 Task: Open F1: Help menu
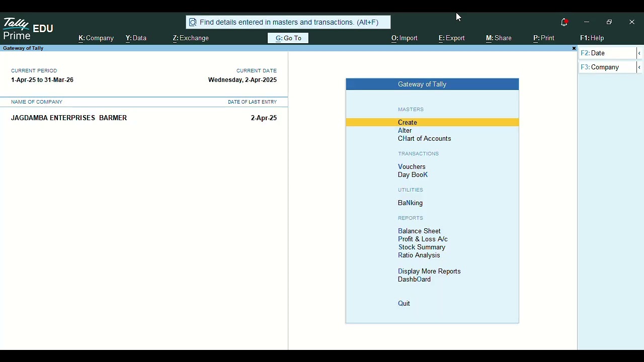[592, 38]
